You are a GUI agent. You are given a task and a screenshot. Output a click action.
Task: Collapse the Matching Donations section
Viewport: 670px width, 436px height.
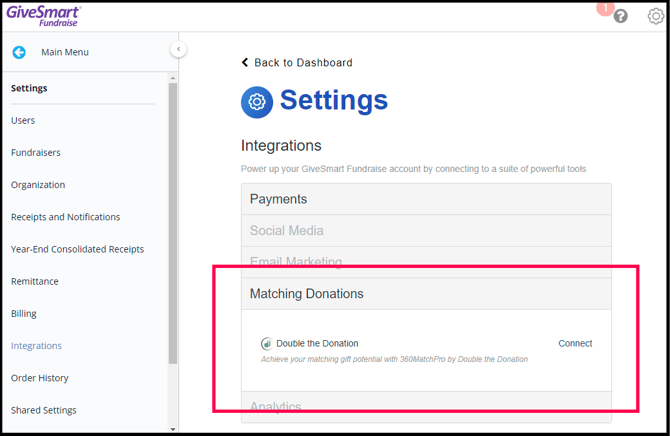(426, 294)
